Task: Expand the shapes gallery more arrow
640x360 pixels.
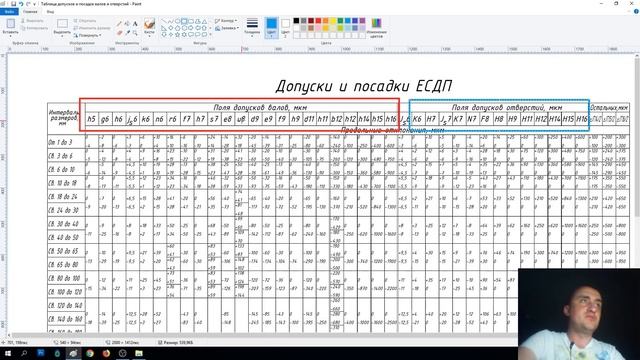Action: (x=211, y=34)
